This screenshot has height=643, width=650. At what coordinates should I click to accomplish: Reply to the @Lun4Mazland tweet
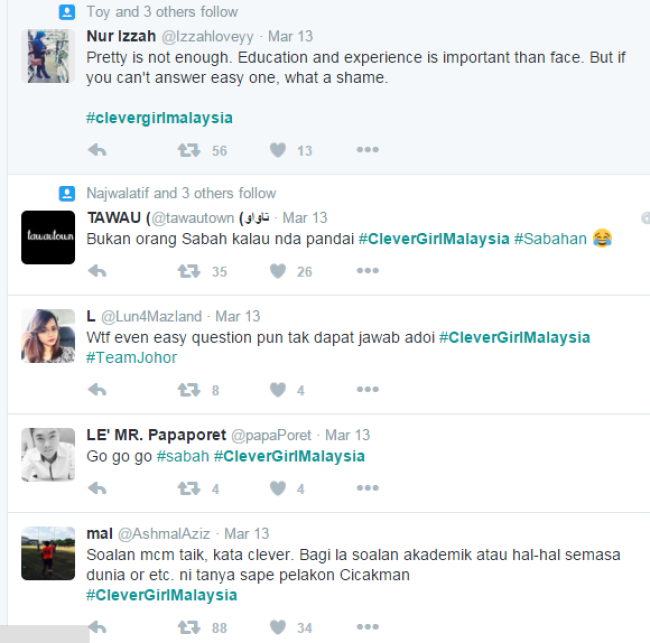click(97, 390)
